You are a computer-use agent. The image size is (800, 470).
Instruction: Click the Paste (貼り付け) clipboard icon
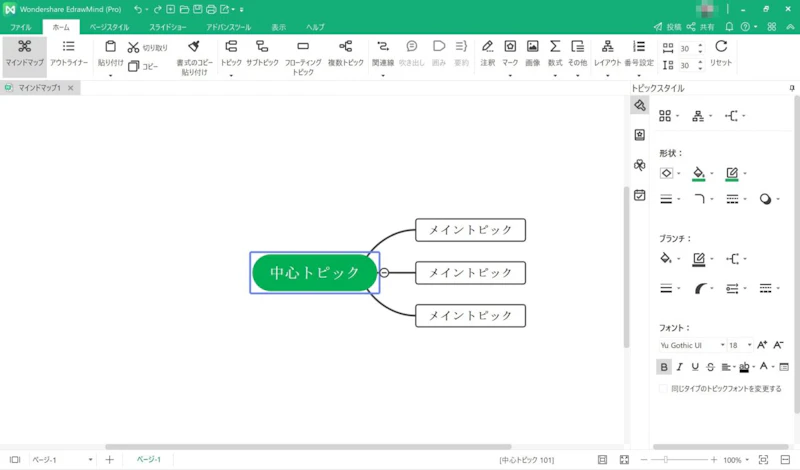110,46
